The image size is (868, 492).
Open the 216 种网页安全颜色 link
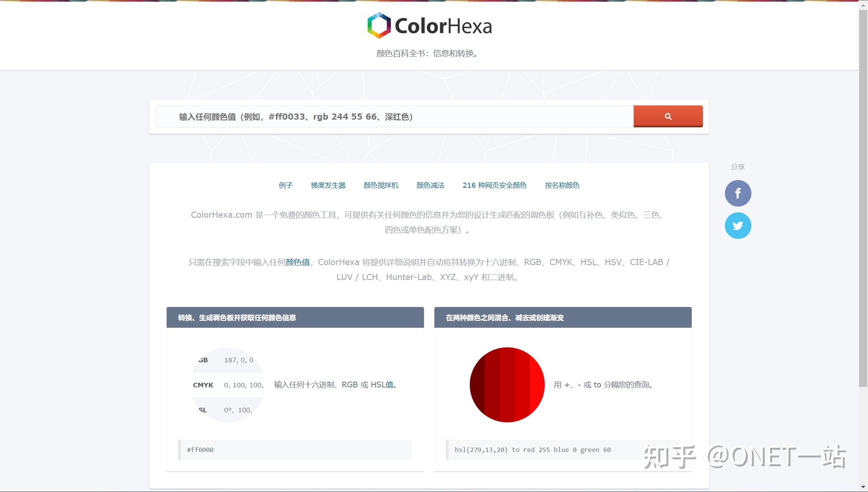coord(494,185)
